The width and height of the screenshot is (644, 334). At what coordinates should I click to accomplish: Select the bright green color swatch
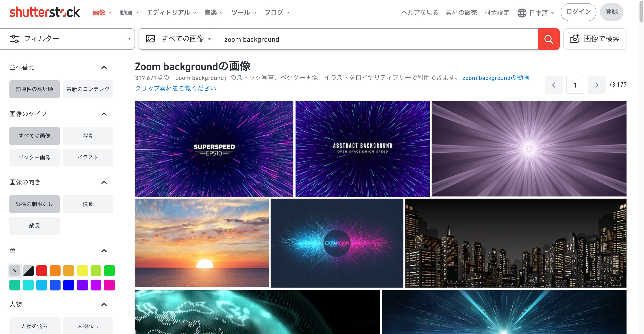(x=109, y=271)
